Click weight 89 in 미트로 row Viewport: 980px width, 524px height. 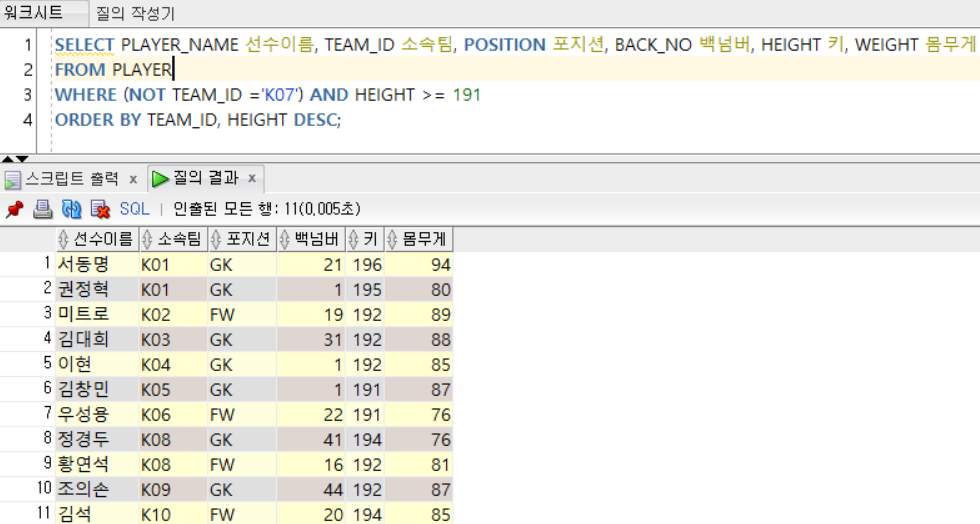419,315
